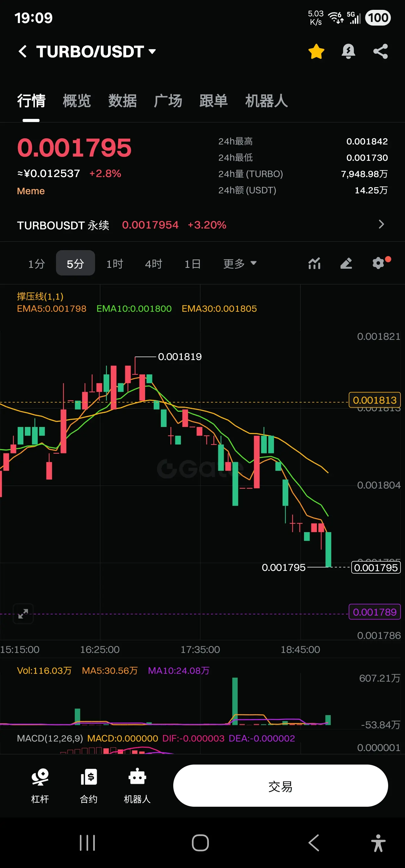Tap the large 0.001795 current price

74,148
